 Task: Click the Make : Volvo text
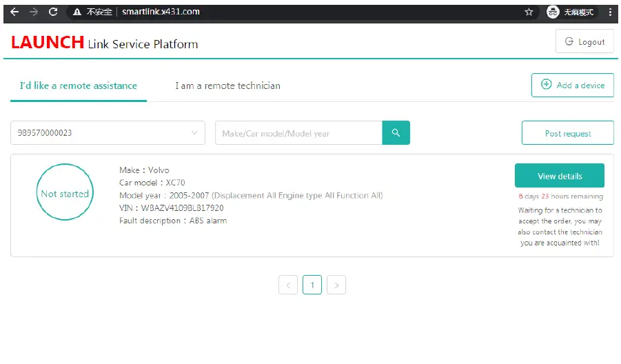click(144, 170)
